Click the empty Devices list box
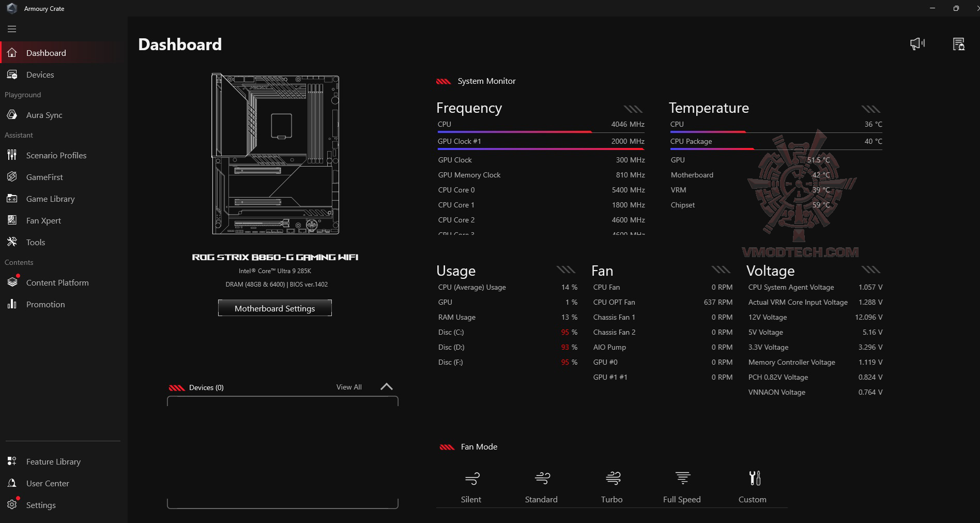Screen dimensions: 980x523 [x=283, y=453]
